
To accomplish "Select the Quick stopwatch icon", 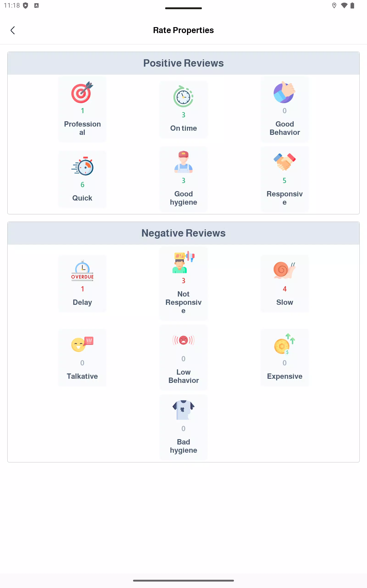I will 82,166.
